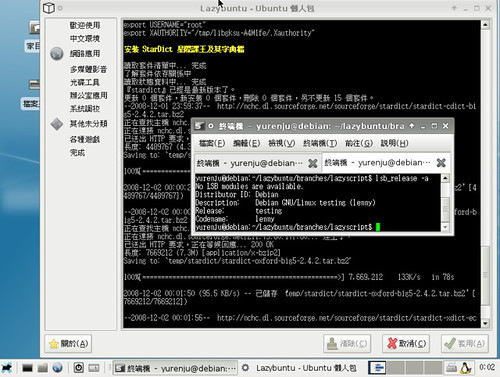
Task: Click Lazybuntu window box icon in titlebar
Action: click(49, 8)
